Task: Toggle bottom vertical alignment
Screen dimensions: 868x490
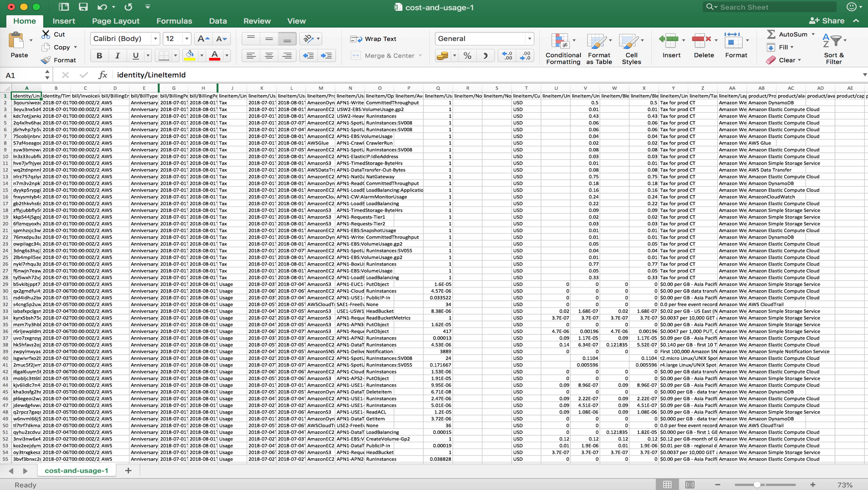Action: tap(287, 39)
